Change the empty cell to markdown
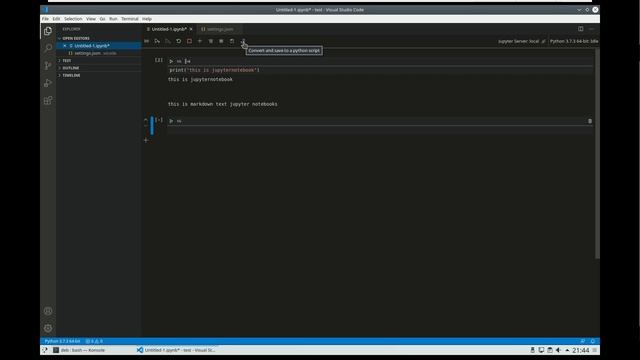 179,121
